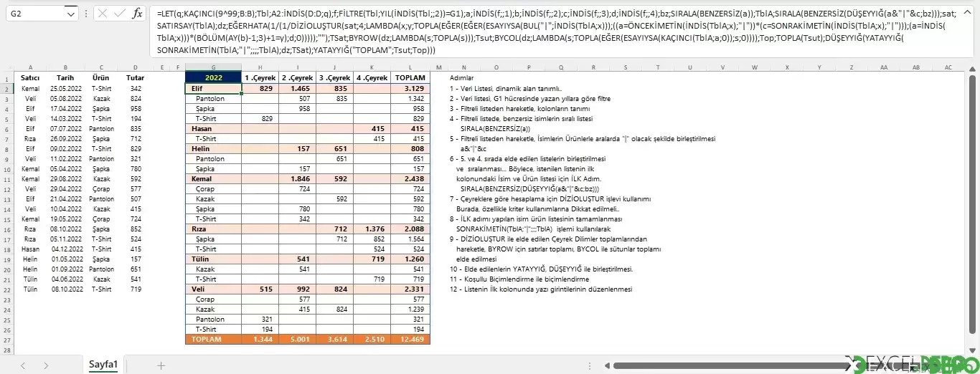
Task: Select row 1 by its row header
Action: [x=6, y=77]
